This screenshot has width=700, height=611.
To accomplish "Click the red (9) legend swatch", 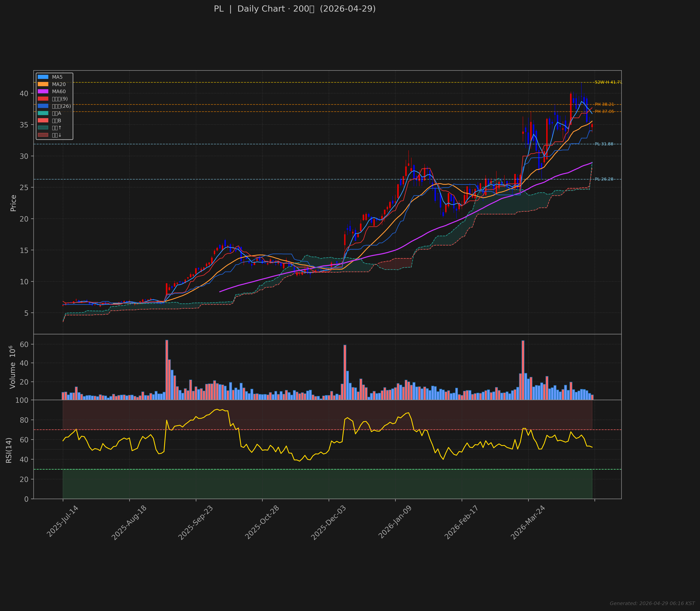I will (x=43, y=99).
